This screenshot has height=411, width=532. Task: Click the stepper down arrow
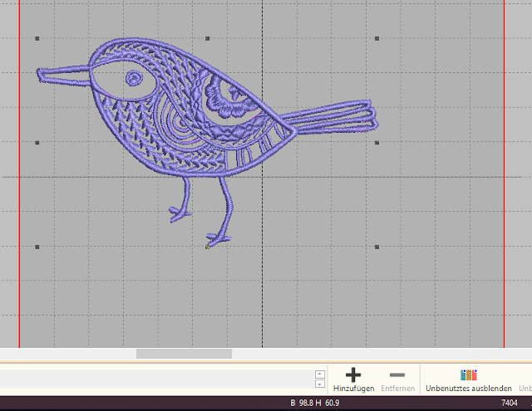[x=320, y=384]
